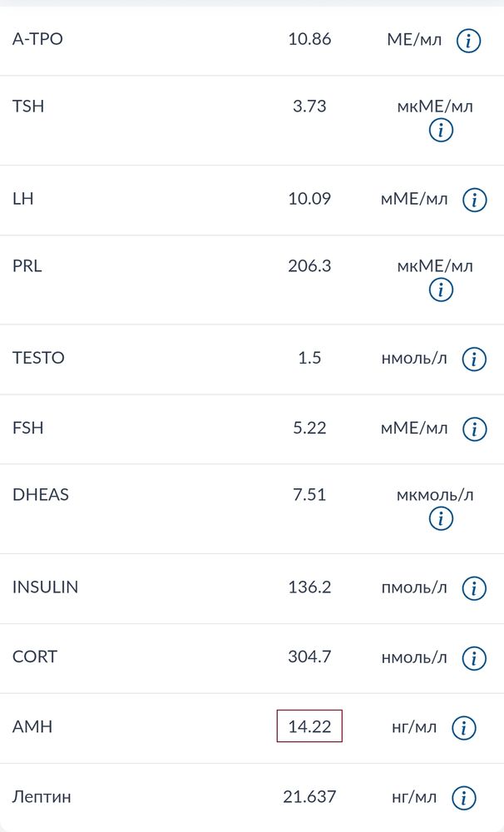Tap the info icon under TSH units
This screenshot has width=504, height=832.
(x=441, y=130)
